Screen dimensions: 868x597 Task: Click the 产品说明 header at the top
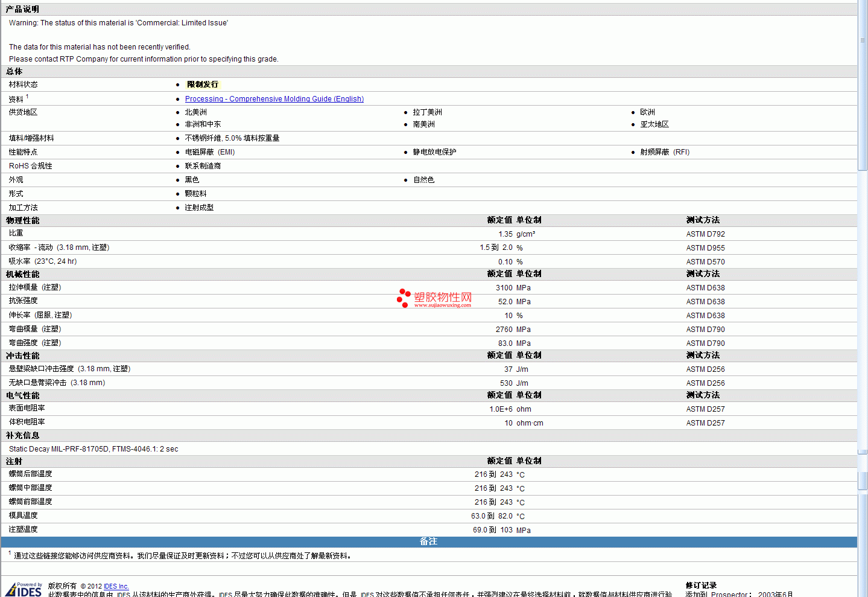click(x=23, y=9)
